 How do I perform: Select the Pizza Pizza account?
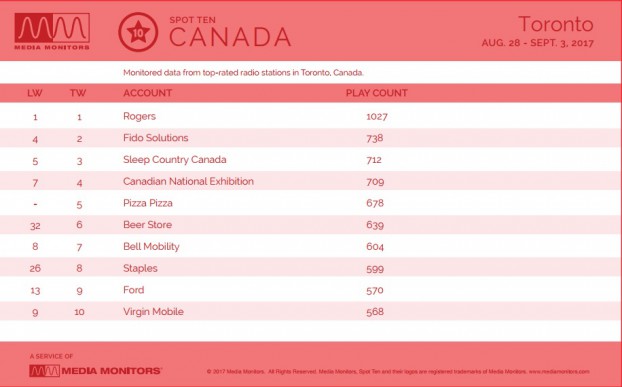tap(148, 203)
